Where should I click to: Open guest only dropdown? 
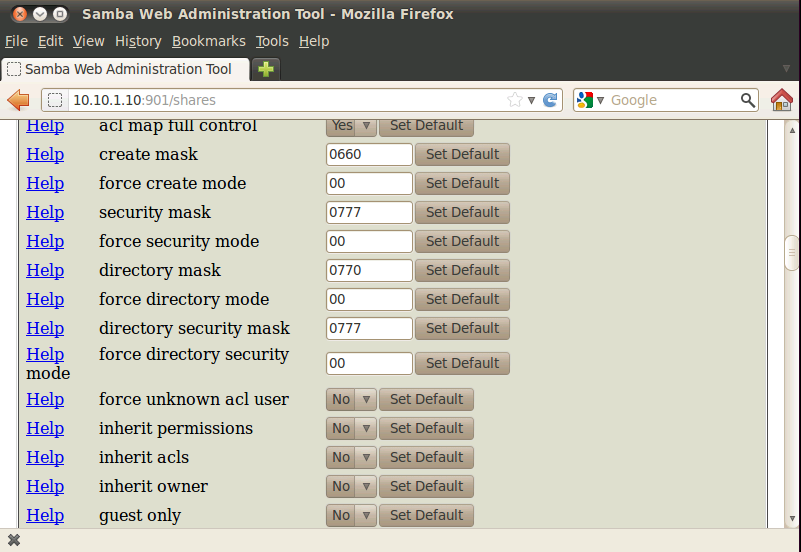[351, 515]
